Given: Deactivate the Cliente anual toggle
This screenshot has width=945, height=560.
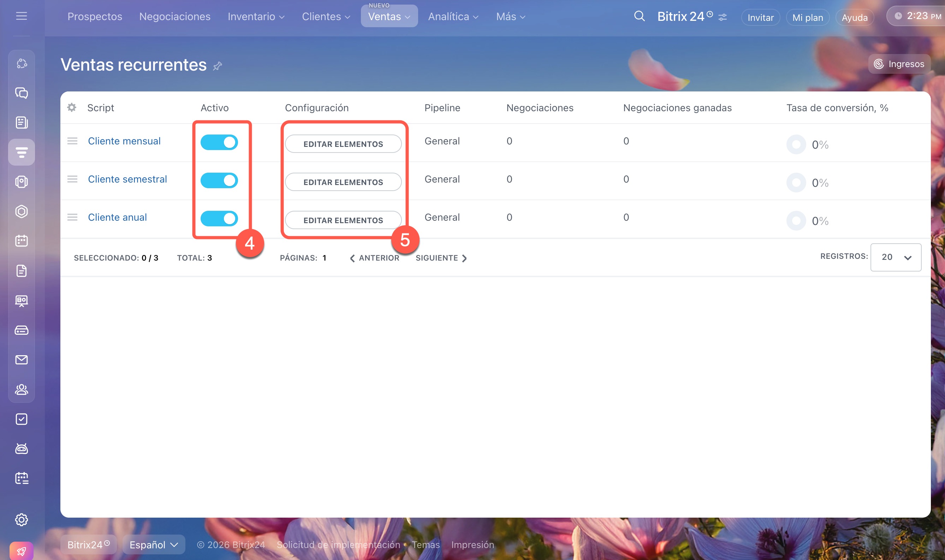Looking at the screenshot, I should (x=219, y=219).
